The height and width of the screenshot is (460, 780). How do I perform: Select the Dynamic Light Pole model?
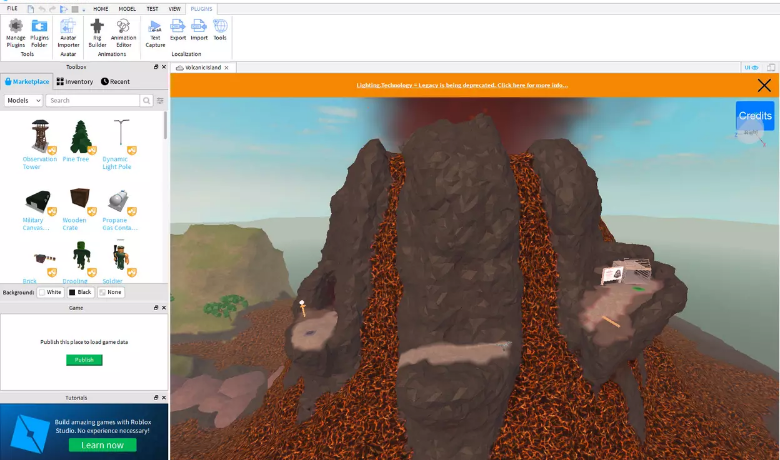click(121, 136)
